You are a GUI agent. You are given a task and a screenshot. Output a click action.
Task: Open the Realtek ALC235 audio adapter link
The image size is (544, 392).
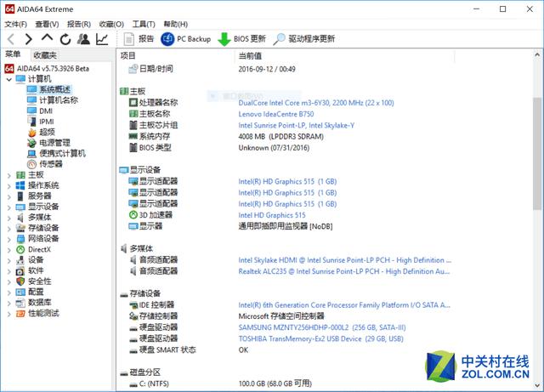pos(343,271)
